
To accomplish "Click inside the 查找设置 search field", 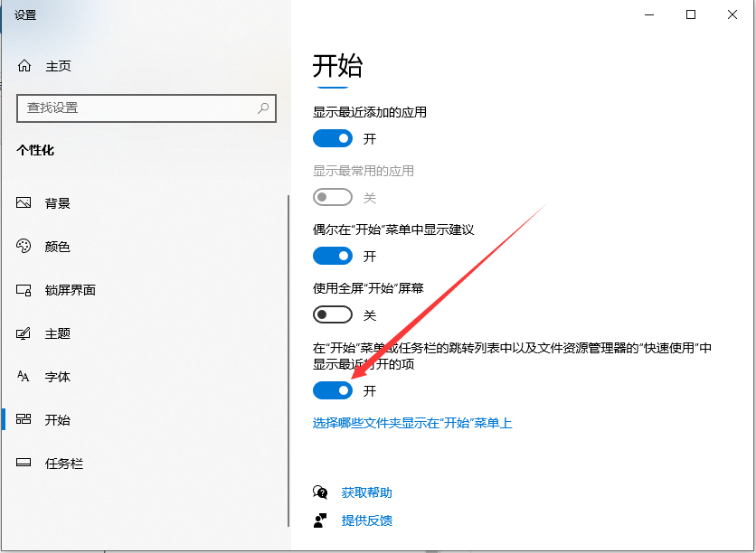I will (x=136, y=108).
